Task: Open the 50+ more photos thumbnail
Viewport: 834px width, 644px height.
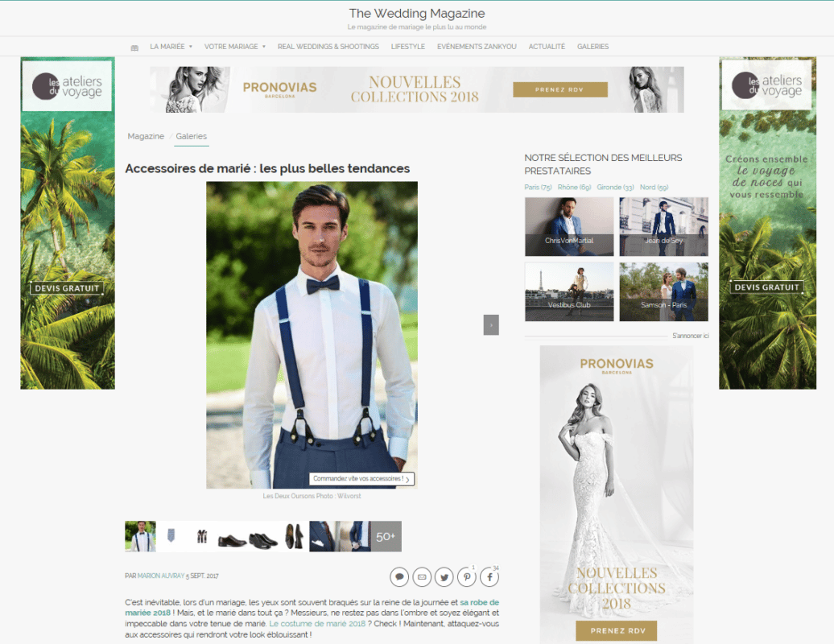Action: click(386, 536)
